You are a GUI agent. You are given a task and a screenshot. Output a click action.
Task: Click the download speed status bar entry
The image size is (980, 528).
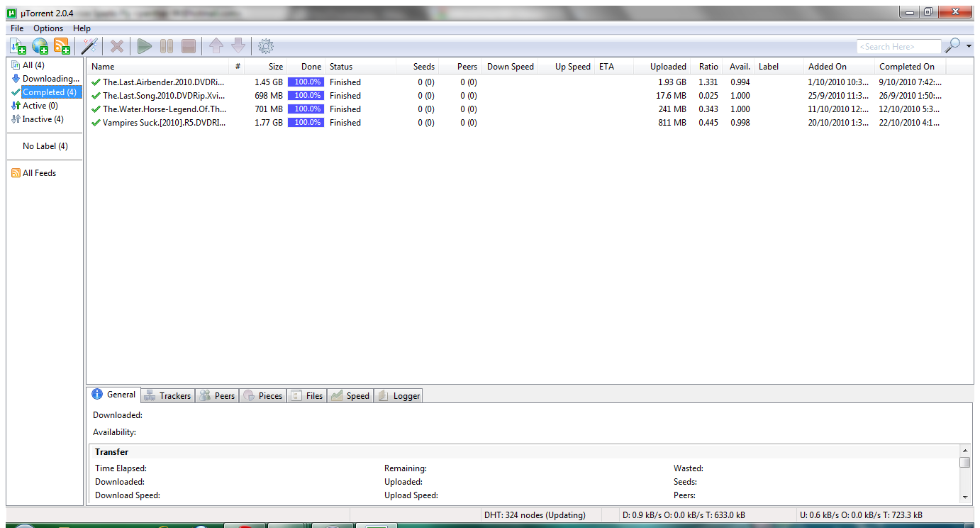(684, 515)
